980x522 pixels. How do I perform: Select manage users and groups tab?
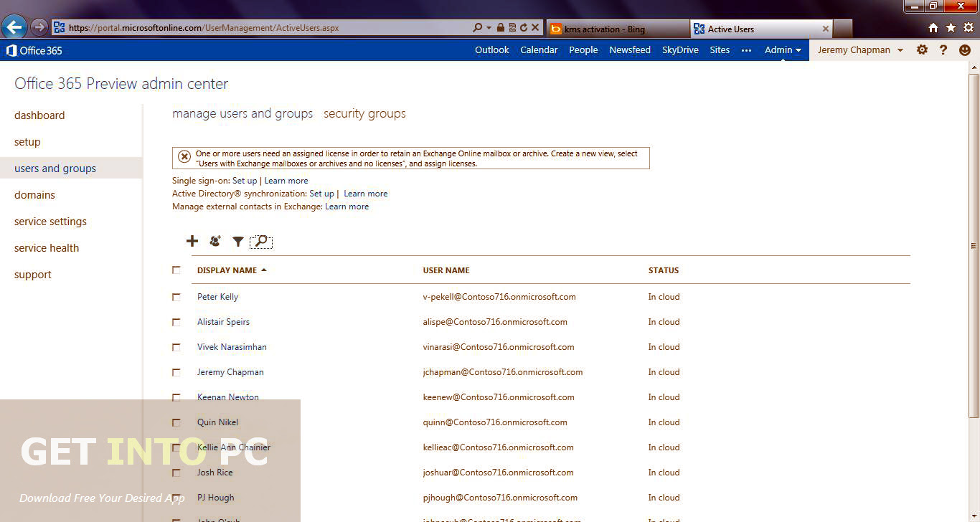(x=242, y=113)
